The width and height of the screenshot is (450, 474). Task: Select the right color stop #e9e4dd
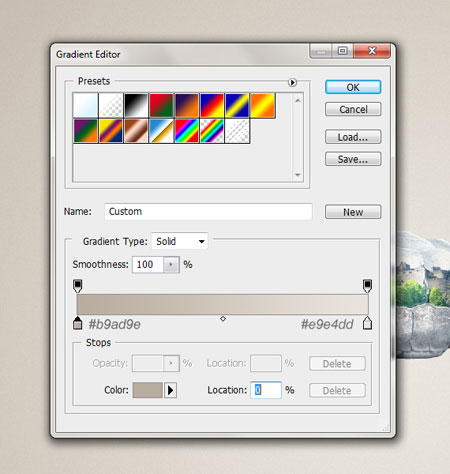(367, 323)
